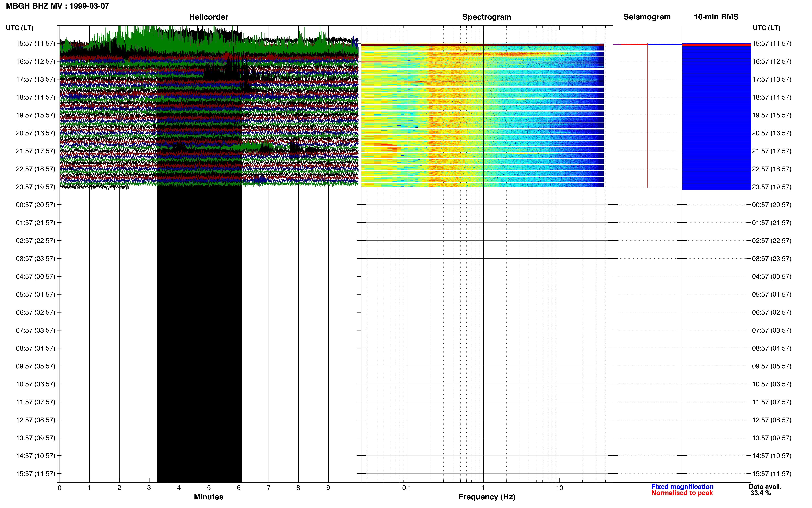Click the 33.4 % value
Viewport: 812px width, 508px height.
761,493
